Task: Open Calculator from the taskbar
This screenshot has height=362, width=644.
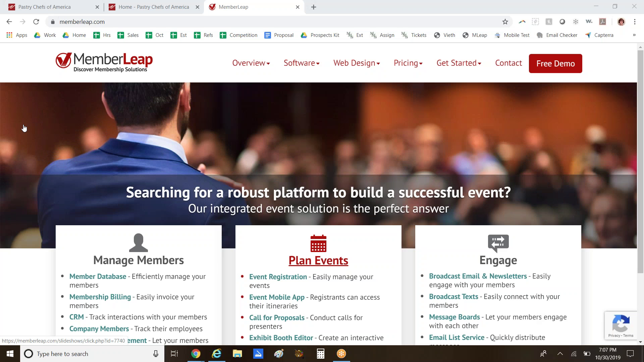Action: pyautogui.click(x=320, y=354)
